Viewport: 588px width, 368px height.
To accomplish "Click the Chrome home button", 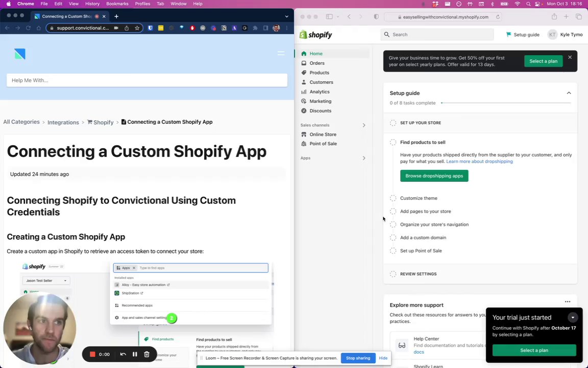I will point(39,28).
